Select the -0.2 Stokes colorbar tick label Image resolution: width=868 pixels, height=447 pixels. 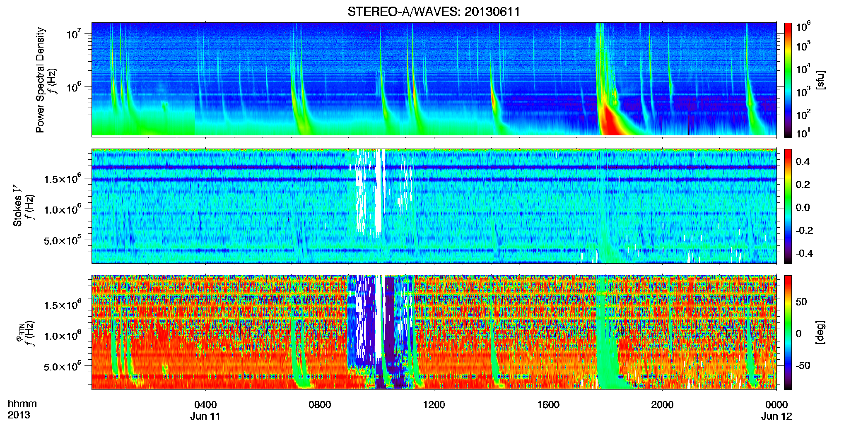point(804,231)
